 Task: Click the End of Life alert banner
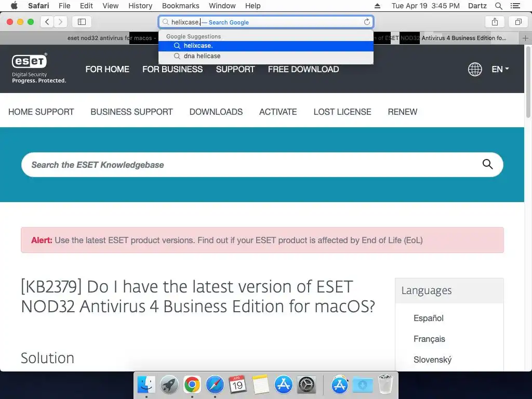coord(262,240)
